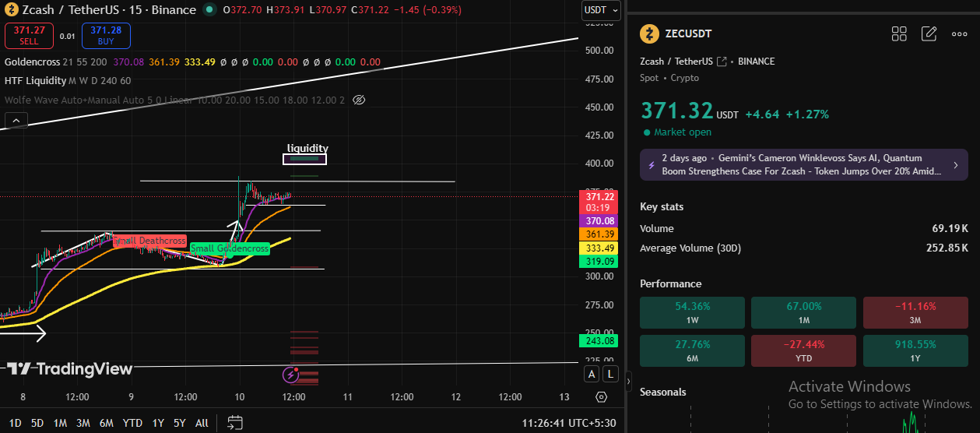The height and width of the screenshot is (433, 980).
Task: Click the Zcash logo next to ZECUSDT
Action: point(649,33)
